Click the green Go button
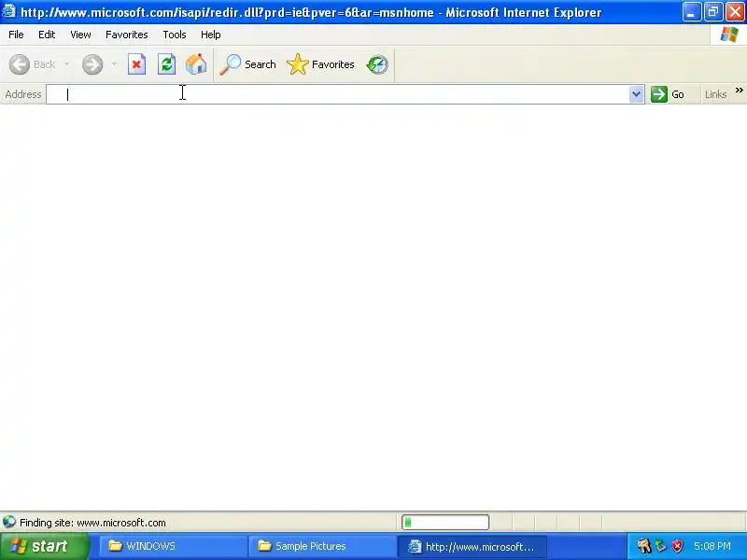Image resolution: width=747 pixels, height=560 pixels. [x=668, y=94]
